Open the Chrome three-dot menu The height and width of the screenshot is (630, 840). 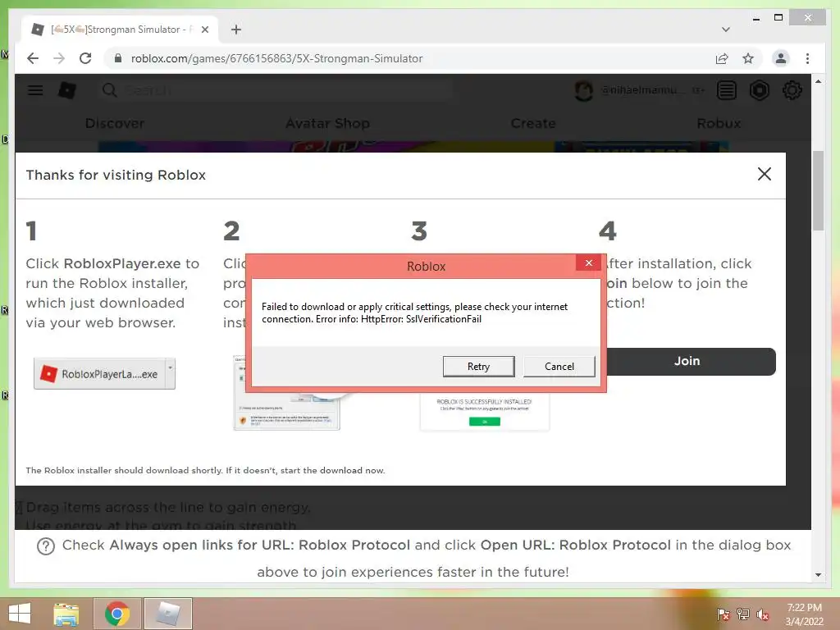pos(807,58)
